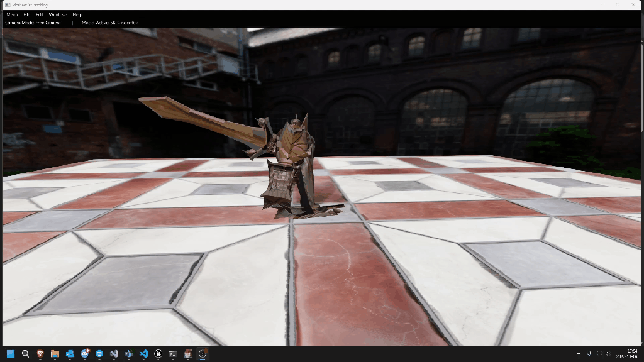Open the Help menu

(x=77, y=14)
